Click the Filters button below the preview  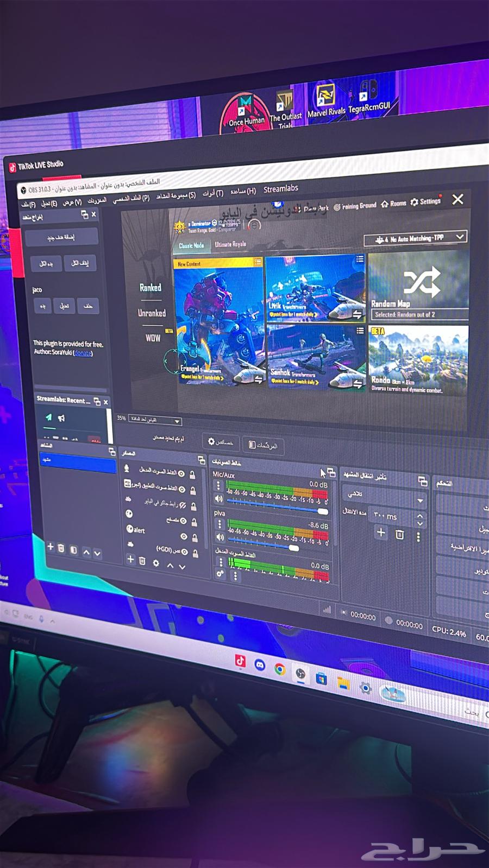point(263,445)
